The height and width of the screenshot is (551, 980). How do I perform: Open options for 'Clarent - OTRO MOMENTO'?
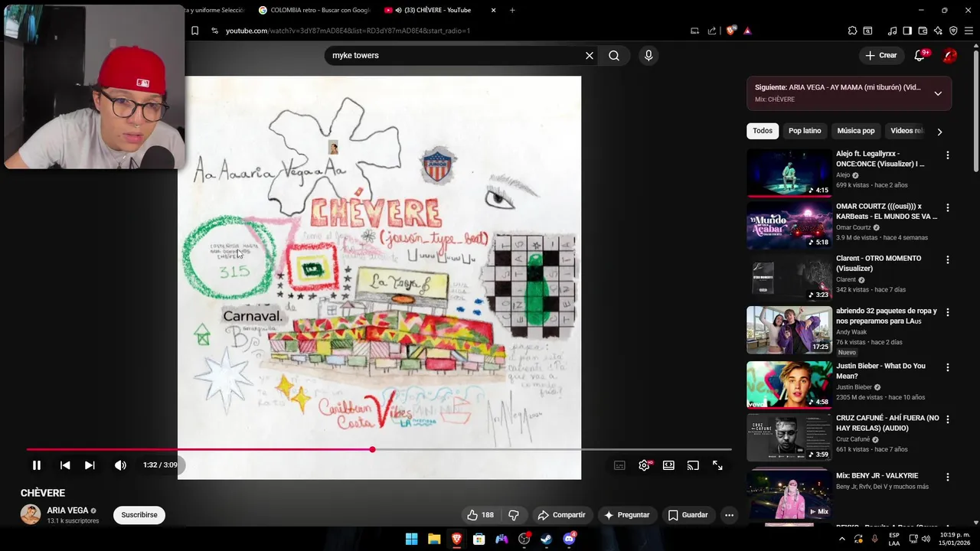click(948, 260)
